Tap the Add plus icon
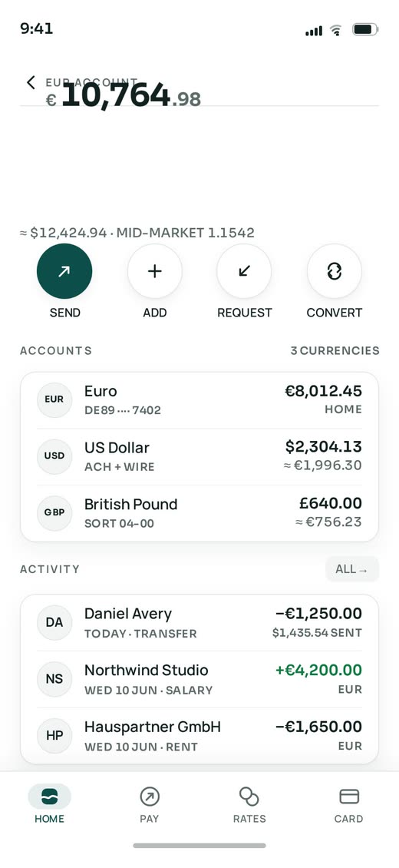The width and height of the screenshot is (399, 868). tap(155, 271)
